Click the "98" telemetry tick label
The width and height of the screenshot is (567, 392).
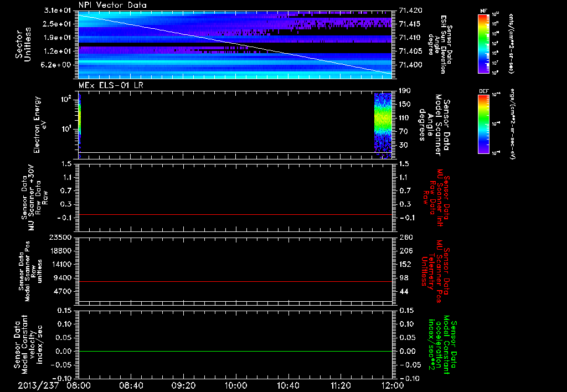(404, 278)
